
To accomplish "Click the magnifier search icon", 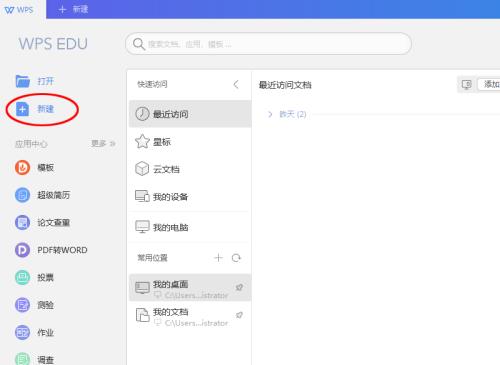I will 139,44.
